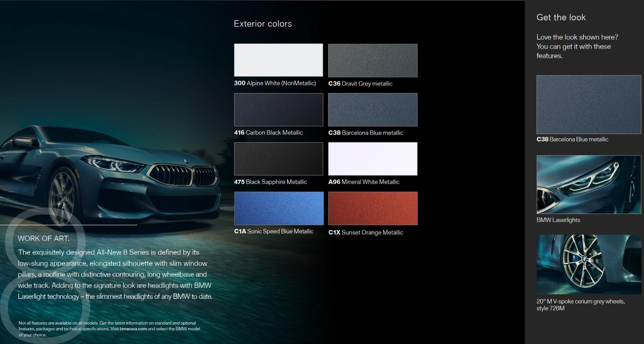This screenshot has height=344, width=644.
Task: Open the 20" M V-spoke wheel thumbnail
Action: tap(589, 264)
